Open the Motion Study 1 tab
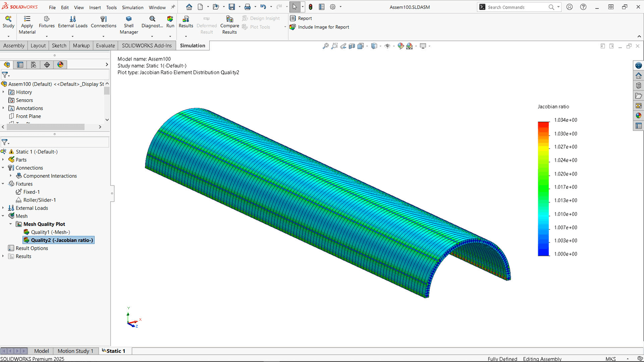The width and height of the screenshot is (644, 362). (75, 351)
